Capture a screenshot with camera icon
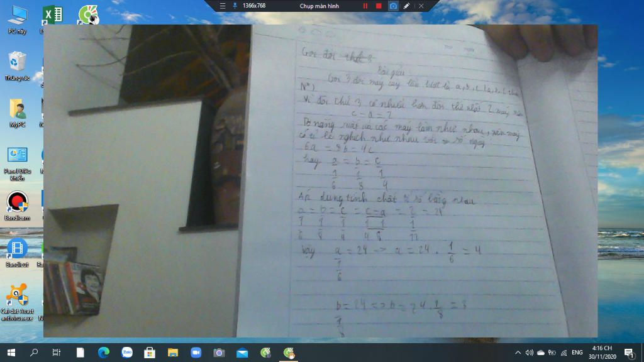The width and height of the screenshot is (644, 362). coord(393,6)
